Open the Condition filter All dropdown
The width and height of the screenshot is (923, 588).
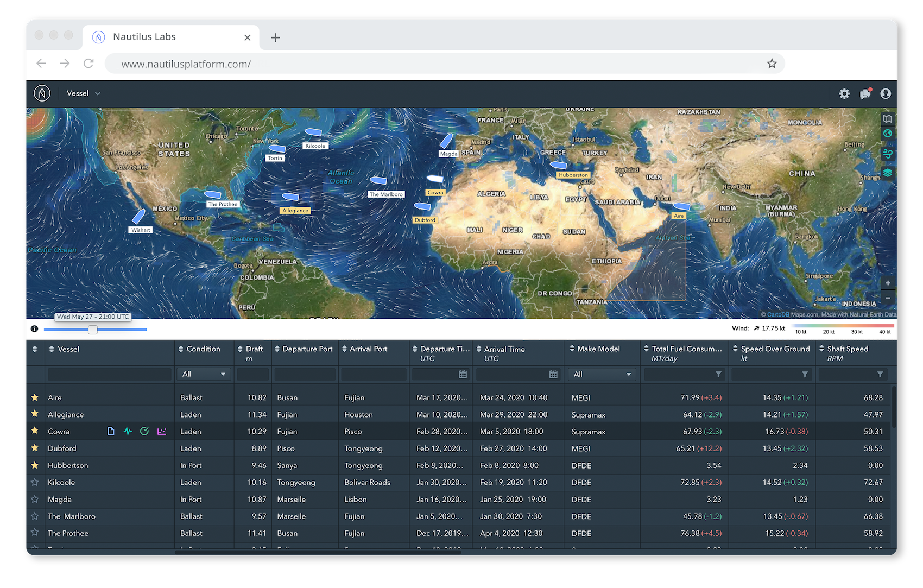pos(204,374)
